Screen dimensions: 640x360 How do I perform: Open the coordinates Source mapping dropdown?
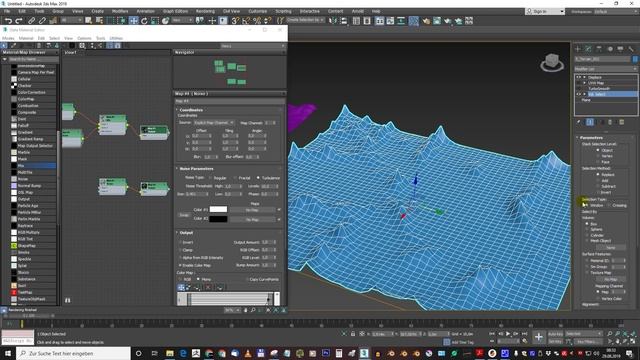pos(213,122)
